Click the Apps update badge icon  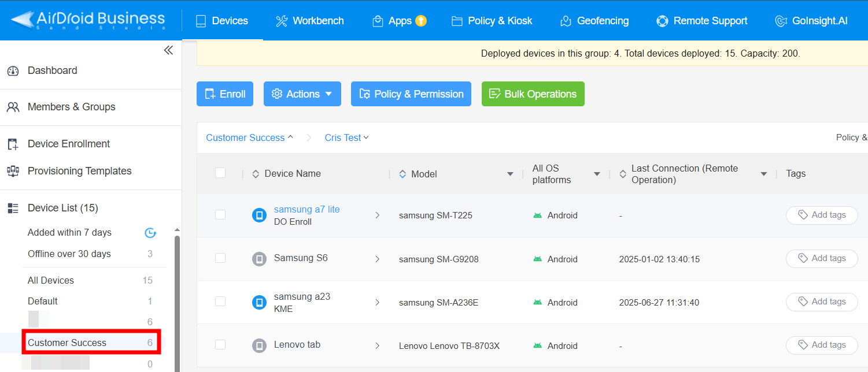421,21
